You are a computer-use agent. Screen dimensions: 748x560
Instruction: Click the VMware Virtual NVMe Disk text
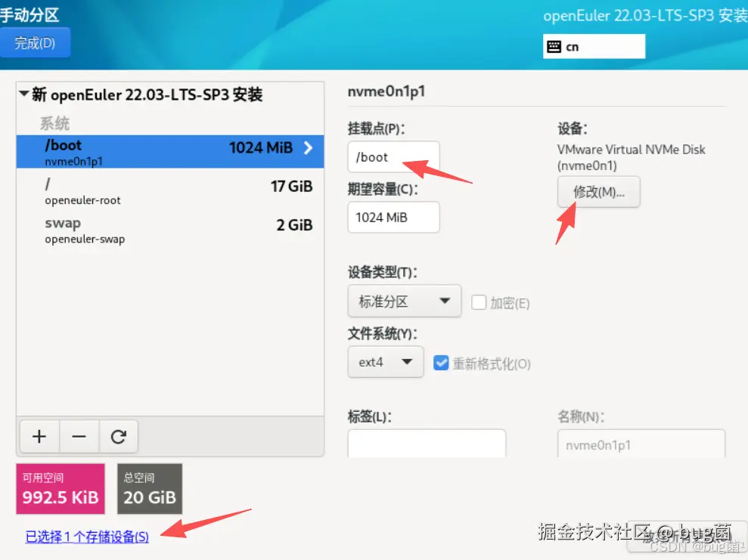(x=631, y=150)
